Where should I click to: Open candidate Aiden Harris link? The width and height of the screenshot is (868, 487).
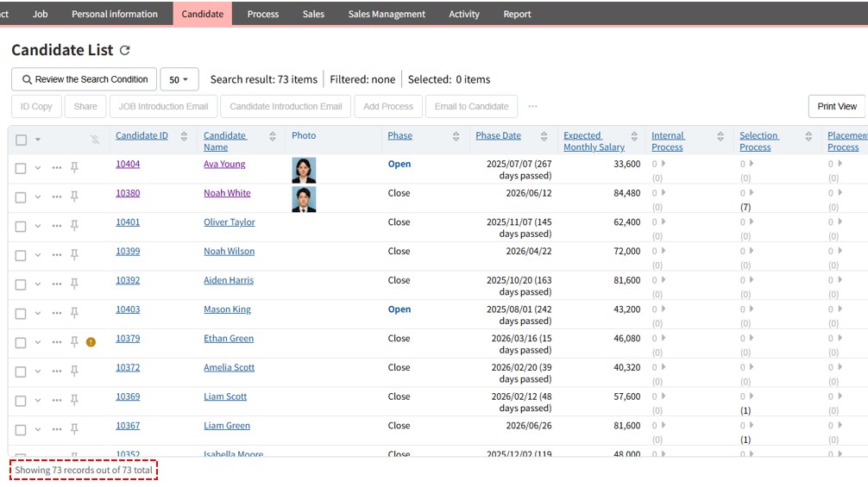[229, 280]
